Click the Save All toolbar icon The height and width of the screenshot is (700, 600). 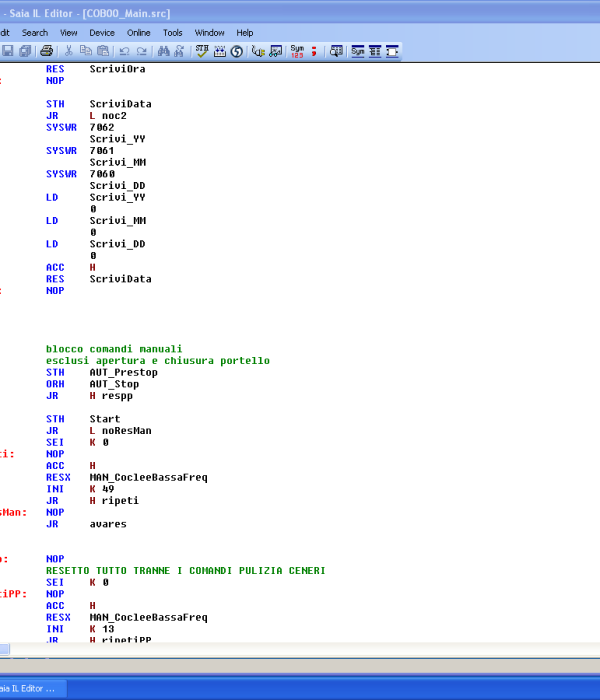pos(23,50)
